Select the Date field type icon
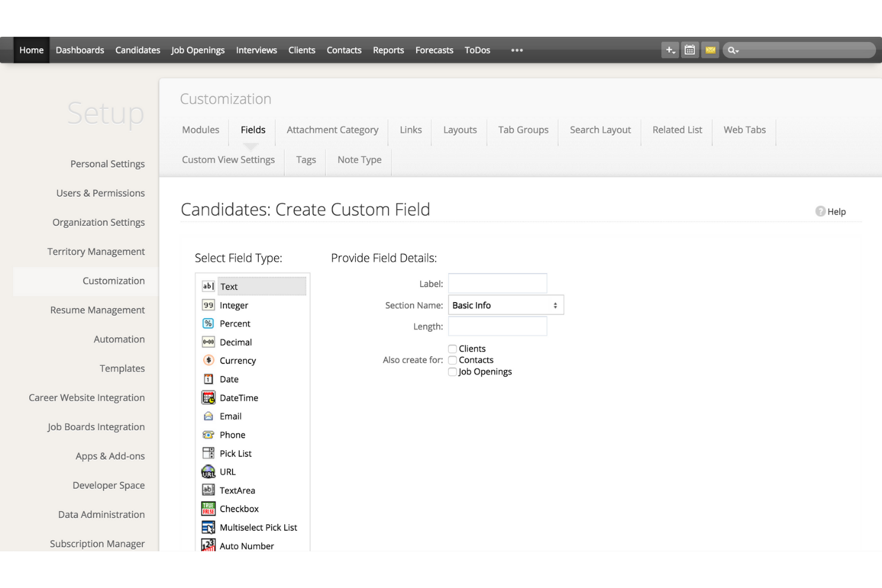This screenshot has width=882, height=588. click(x=208, y=379)
